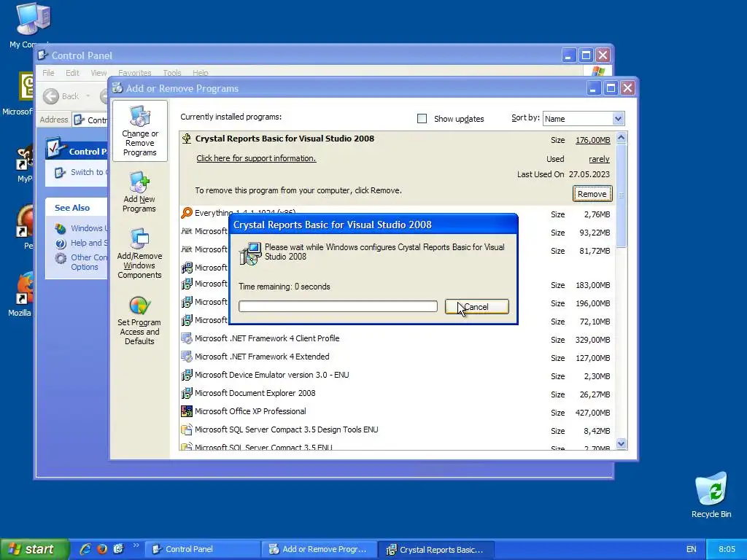Launch Firefox from quick launch

pos(102,549)
